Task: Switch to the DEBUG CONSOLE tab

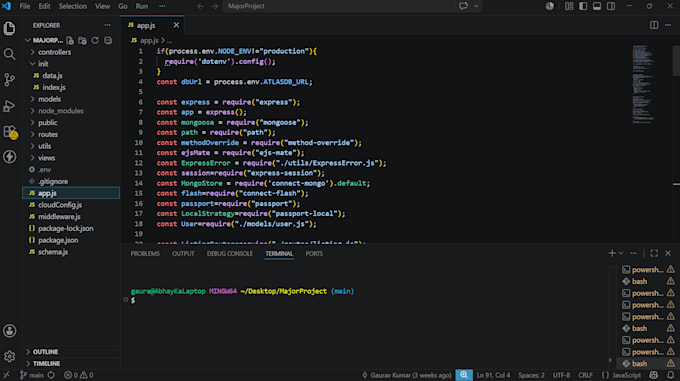Action: (x=229, y=254)
